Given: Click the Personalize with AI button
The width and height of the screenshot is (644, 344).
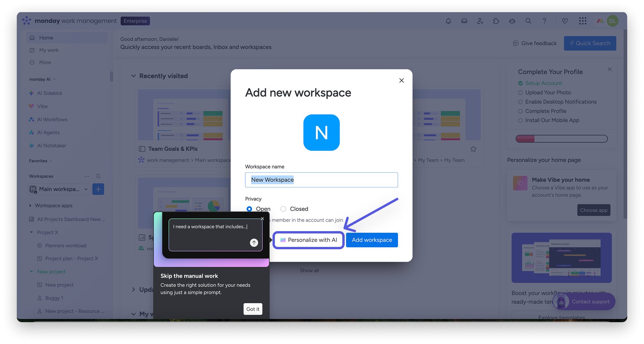Looking at the screenshot, I should [308, 240].
